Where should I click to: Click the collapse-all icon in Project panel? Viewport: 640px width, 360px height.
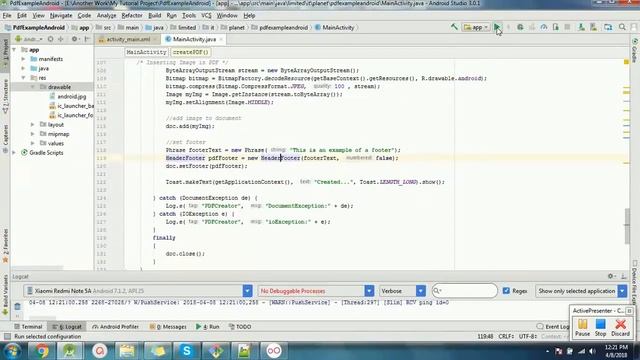coord(61,39)
